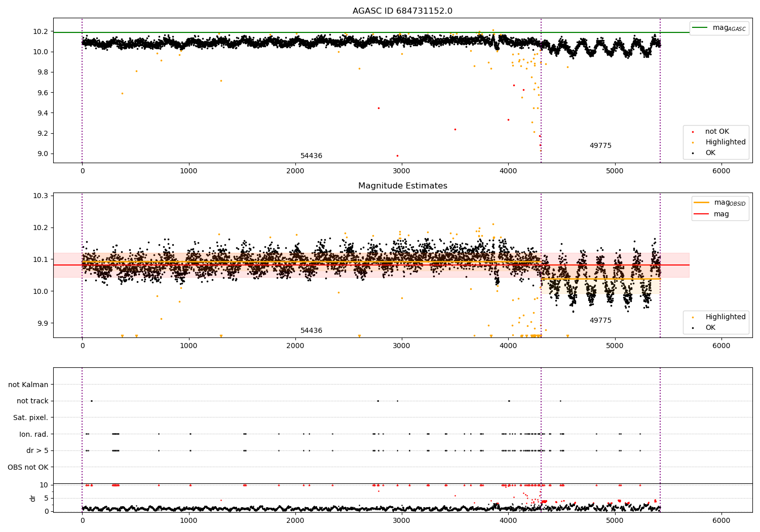760x532 pixels.
Task: Click the 'not track' data point near x=0
Action: click(91, 401)
